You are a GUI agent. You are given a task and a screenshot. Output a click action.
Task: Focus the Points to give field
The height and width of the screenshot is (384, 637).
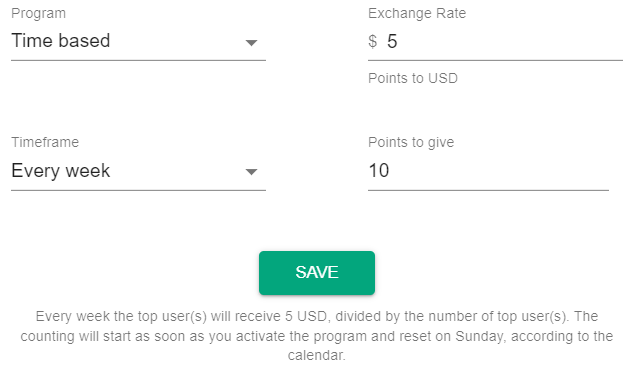[488, 171]
